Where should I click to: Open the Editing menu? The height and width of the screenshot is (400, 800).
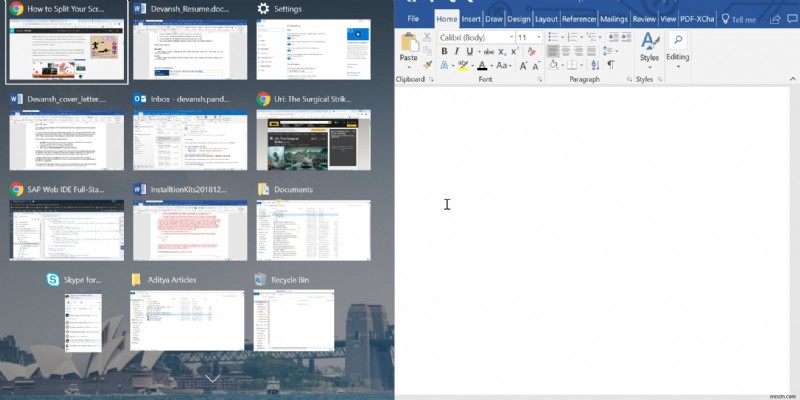coord(678,49)
